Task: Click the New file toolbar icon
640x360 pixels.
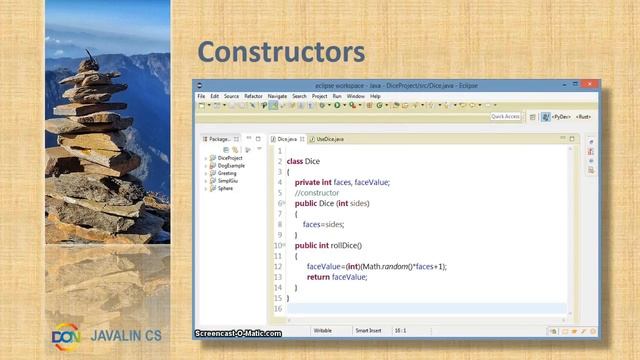Action: (x=202, y=106)
